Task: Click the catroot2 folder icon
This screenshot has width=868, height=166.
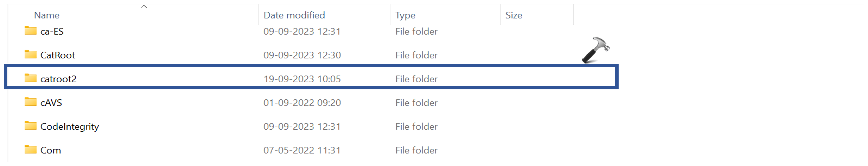Action: (30, 78)
